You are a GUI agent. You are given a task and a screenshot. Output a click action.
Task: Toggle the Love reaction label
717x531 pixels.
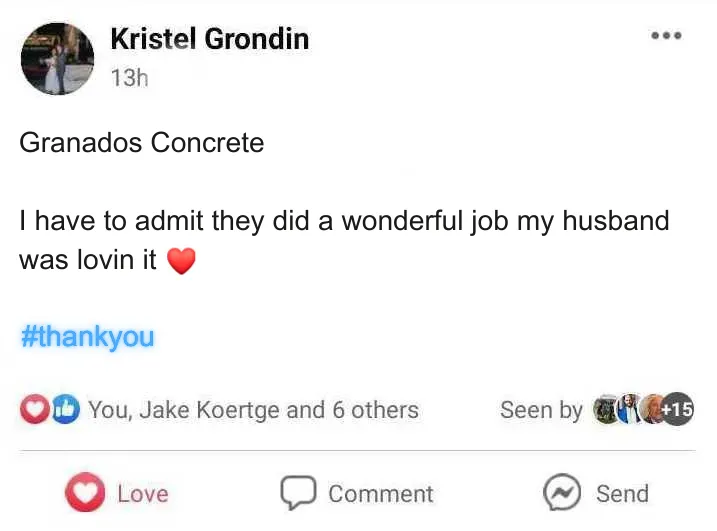(x=143, y=494)
